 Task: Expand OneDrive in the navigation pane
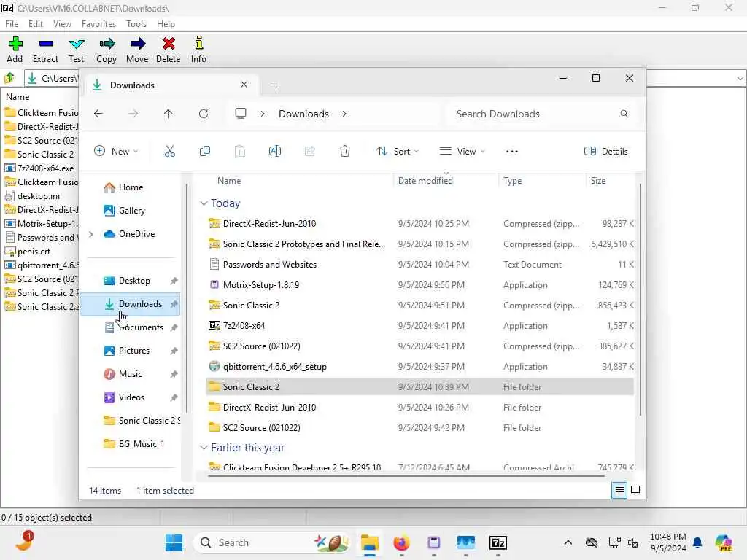click(91, 234)
